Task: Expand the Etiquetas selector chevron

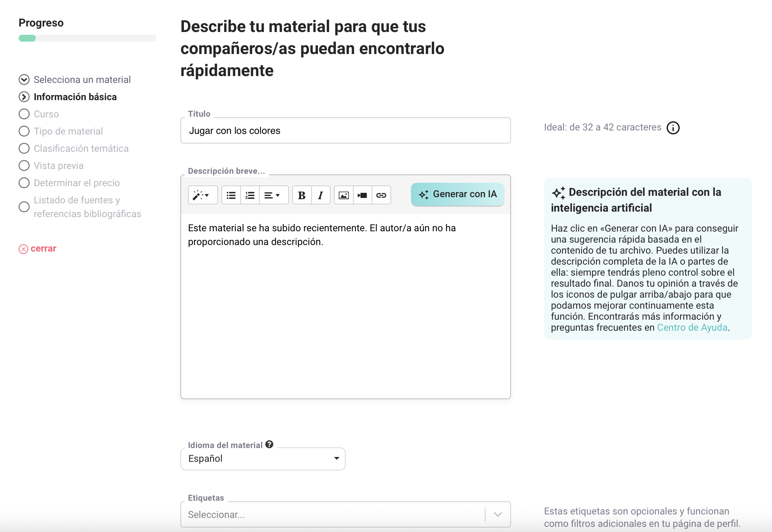Action: click(498, 514)
